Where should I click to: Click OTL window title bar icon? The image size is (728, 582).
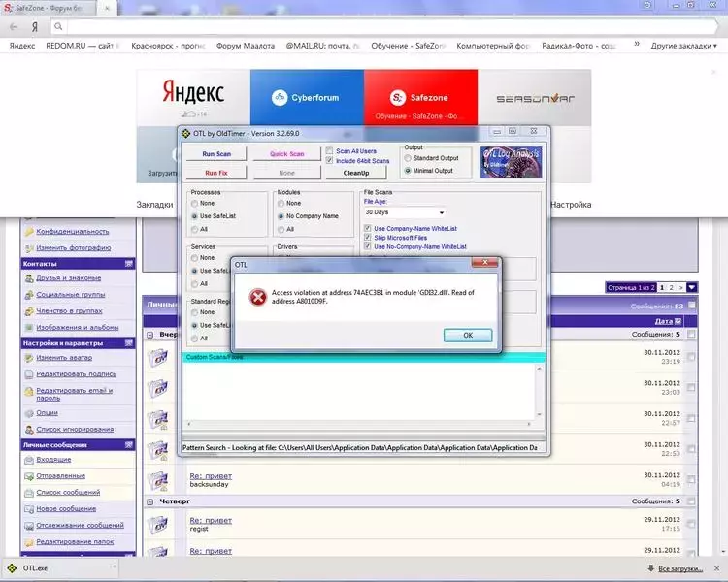[185, 134]
